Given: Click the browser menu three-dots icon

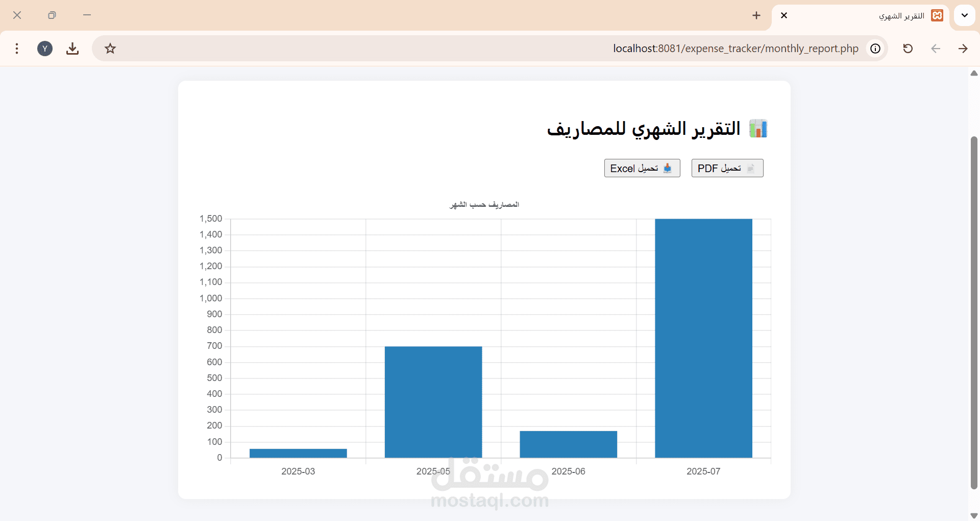Looking at the screenshot, I should point(17,49).
